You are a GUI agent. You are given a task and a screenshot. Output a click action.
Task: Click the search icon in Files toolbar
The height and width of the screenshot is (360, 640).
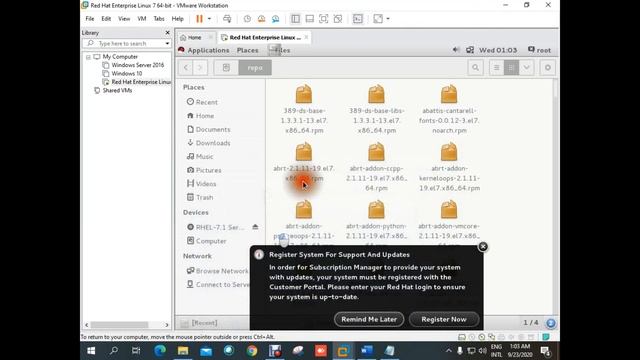click(475, 68)
